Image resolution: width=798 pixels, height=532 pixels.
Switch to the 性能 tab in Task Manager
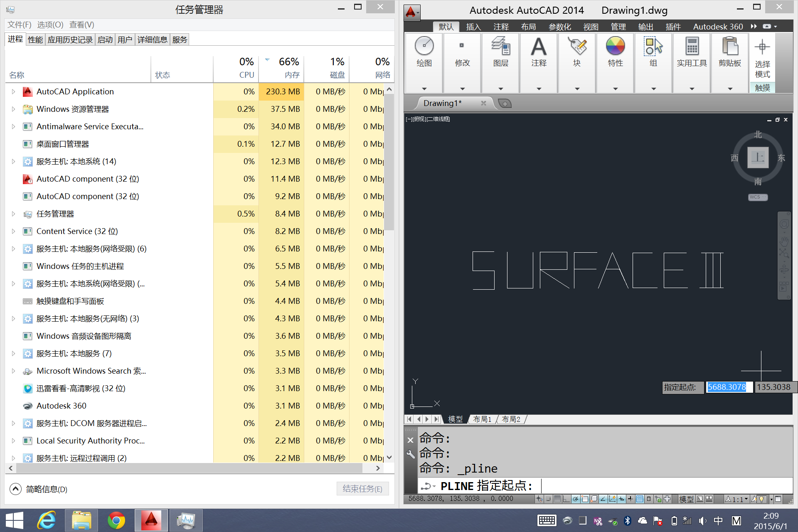(35, 40)
